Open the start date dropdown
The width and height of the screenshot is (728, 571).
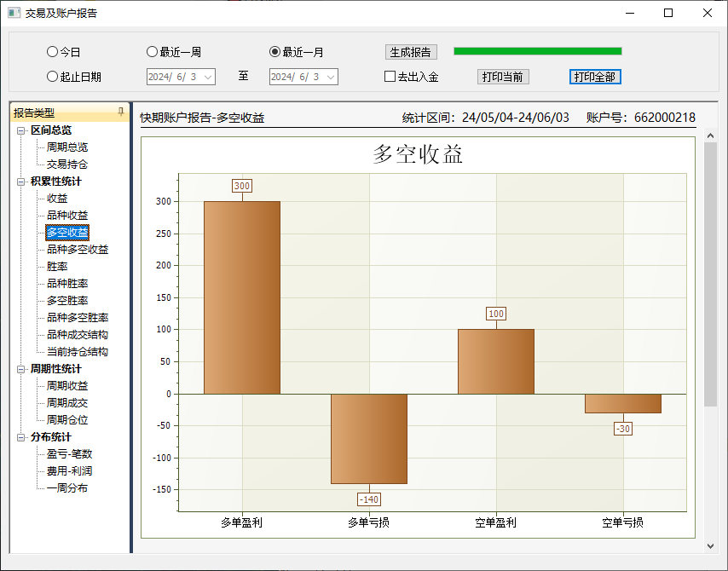coord(208,77)
